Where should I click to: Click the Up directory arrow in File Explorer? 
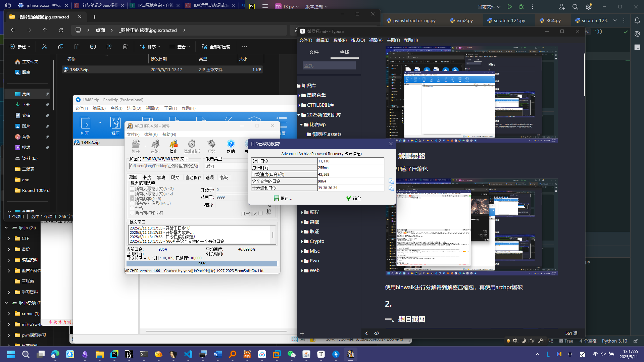pyautogui.click(x=45, y=30)
